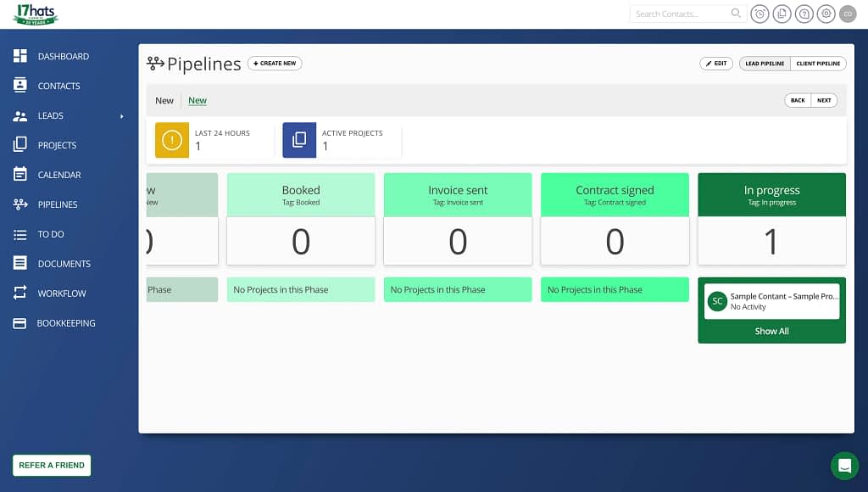The width and height of the screenshot is (868, 492).
Task: Click the Edit pipeline button
Action: point(715,63)
